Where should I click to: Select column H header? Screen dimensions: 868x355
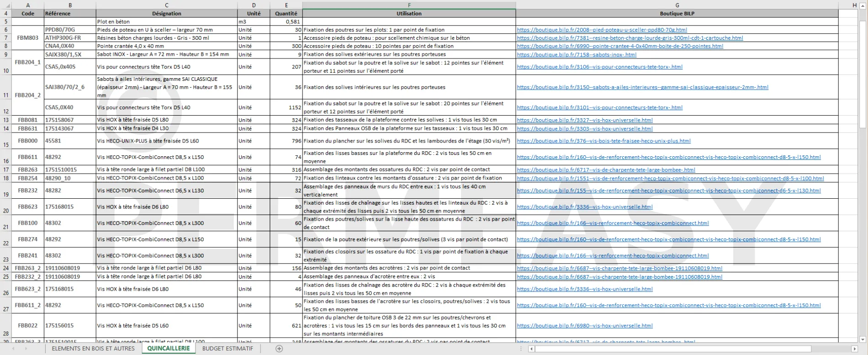(x=854, y=5)
